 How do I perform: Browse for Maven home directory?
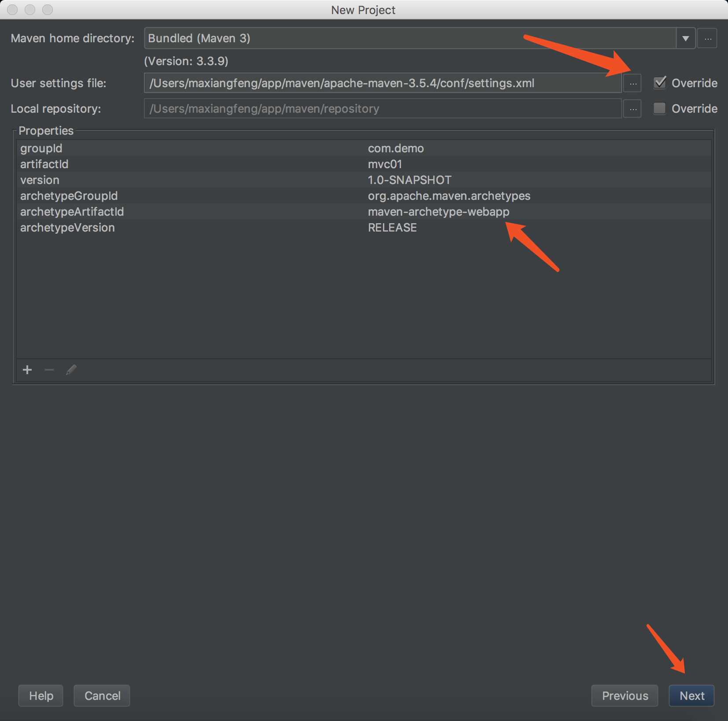pyautogui.click(x=707, y=38)
